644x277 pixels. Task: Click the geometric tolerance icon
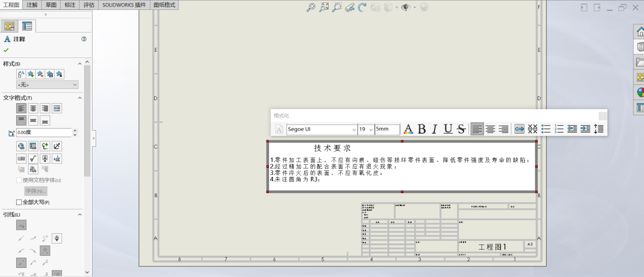21,158
